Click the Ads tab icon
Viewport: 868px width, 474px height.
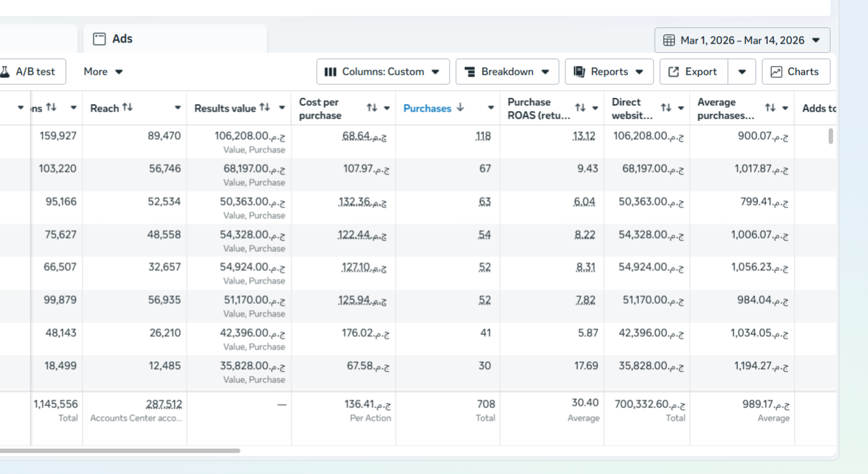(x=99, y=39)
